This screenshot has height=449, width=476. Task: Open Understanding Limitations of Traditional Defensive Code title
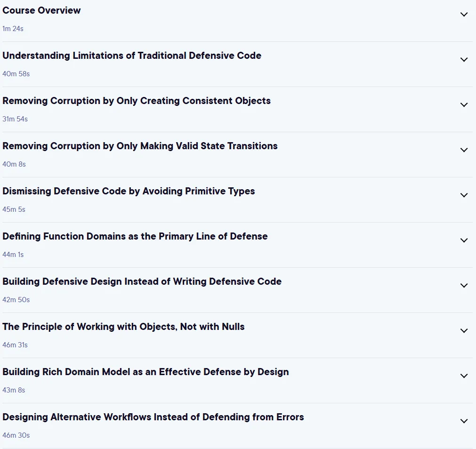coord(132,56)
